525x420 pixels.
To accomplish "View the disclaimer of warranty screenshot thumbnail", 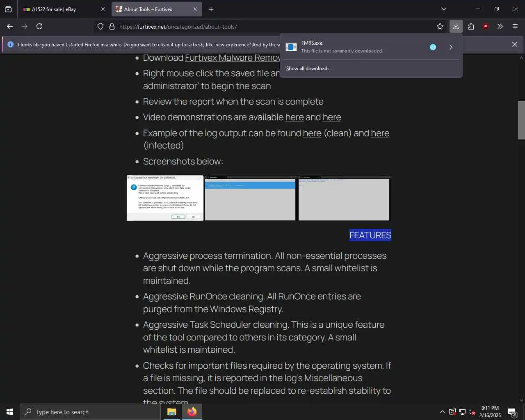I will click(x=165, y=198).
